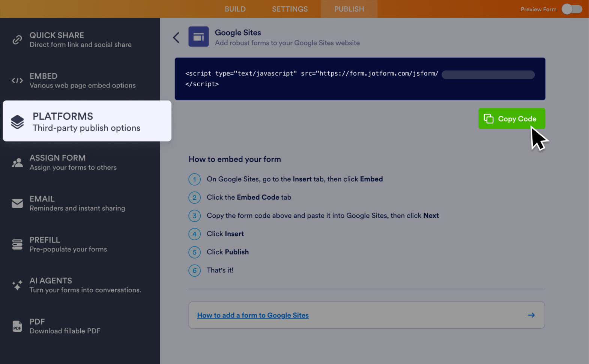Image resolution: width=589 pixels, height=364 pixels.
Task: Click the Google Sites platform icon
Action: pyautogui.click(x=198, y=36)
